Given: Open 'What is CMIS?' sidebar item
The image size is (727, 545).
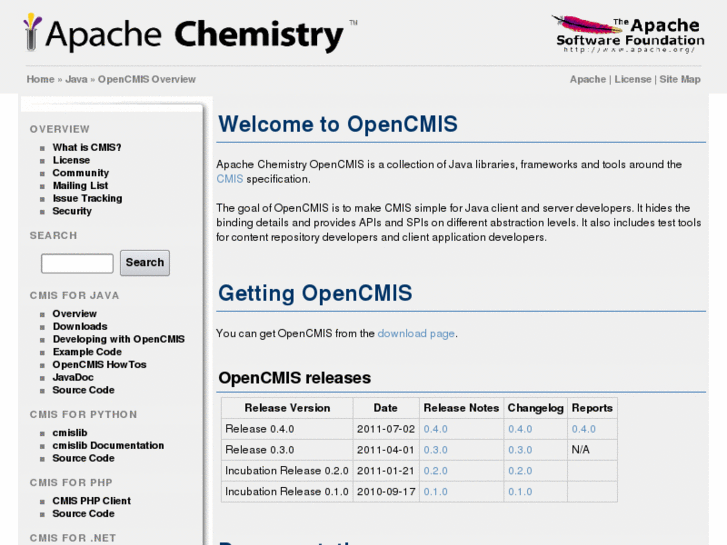Looking at the screenshot, I should click(87, 147).
